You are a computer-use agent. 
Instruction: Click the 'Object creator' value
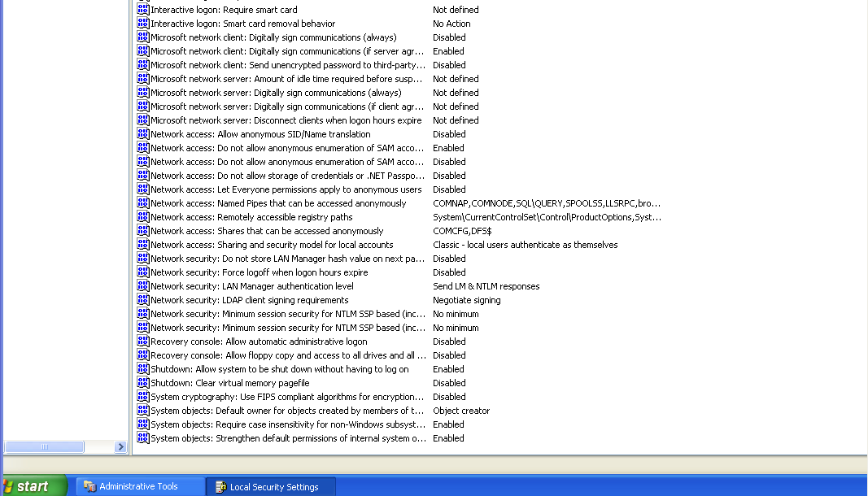pos(461,411)
